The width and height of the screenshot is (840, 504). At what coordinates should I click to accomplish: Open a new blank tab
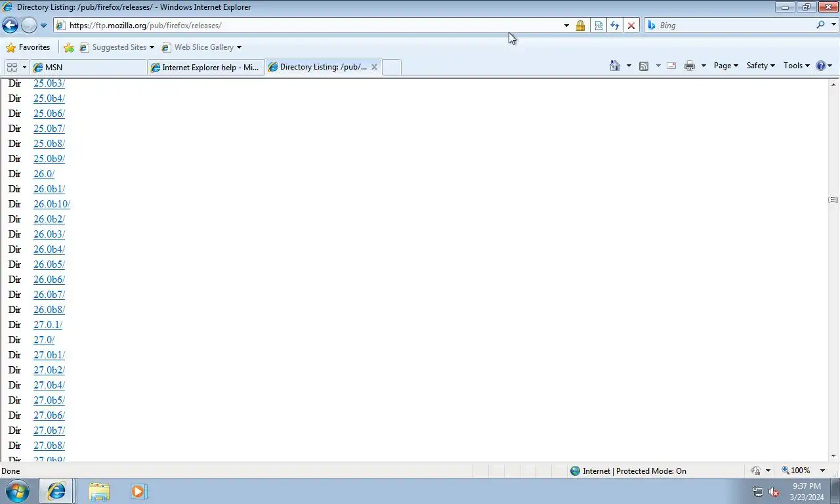coord(392,67)
